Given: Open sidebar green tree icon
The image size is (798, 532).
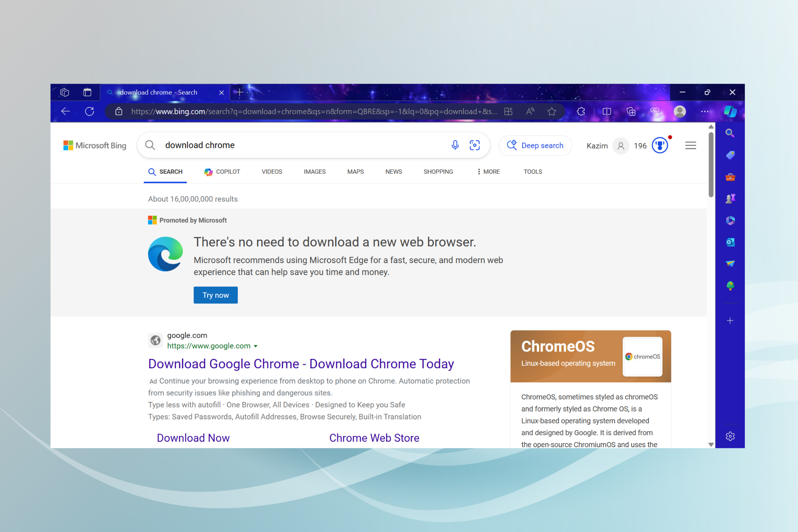Looking at the screenshot, I should coord(730,286).
